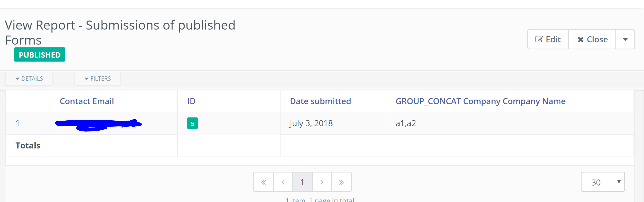The height and width of the screenshot is (202, 644).
Task: Go to first page double-arrow
Action: (264, 182)
